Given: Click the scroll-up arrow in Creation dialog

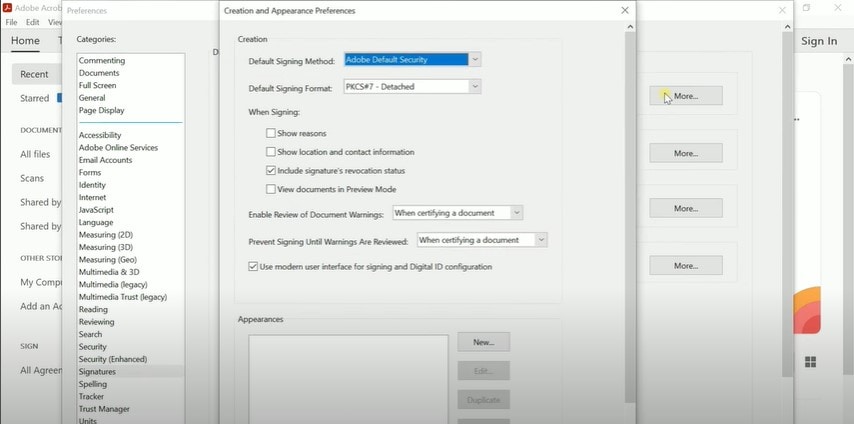Looking at the screenshot, I should [x=630, y=27].
